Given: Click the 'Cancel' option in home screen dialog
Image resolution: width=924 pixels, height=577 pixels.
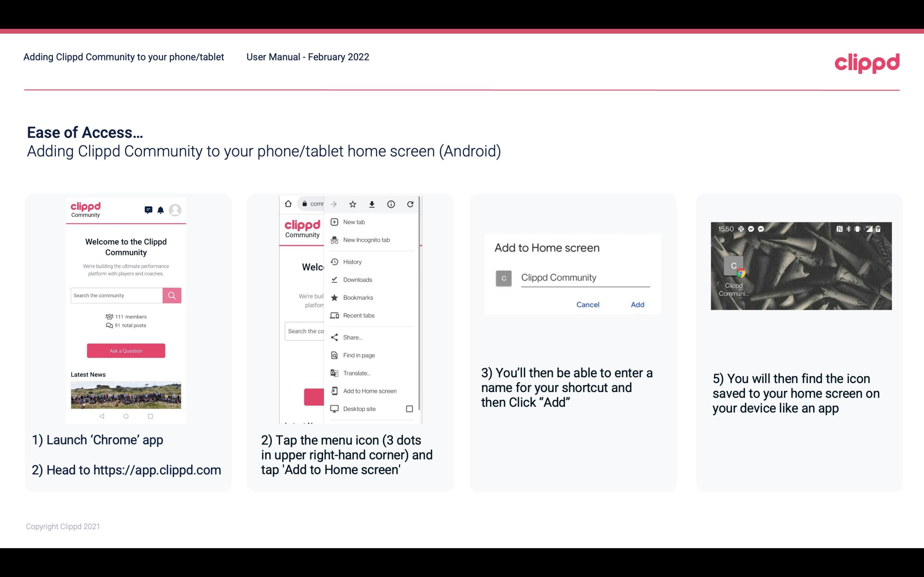Looking at the screenshot, I should 588,304.
